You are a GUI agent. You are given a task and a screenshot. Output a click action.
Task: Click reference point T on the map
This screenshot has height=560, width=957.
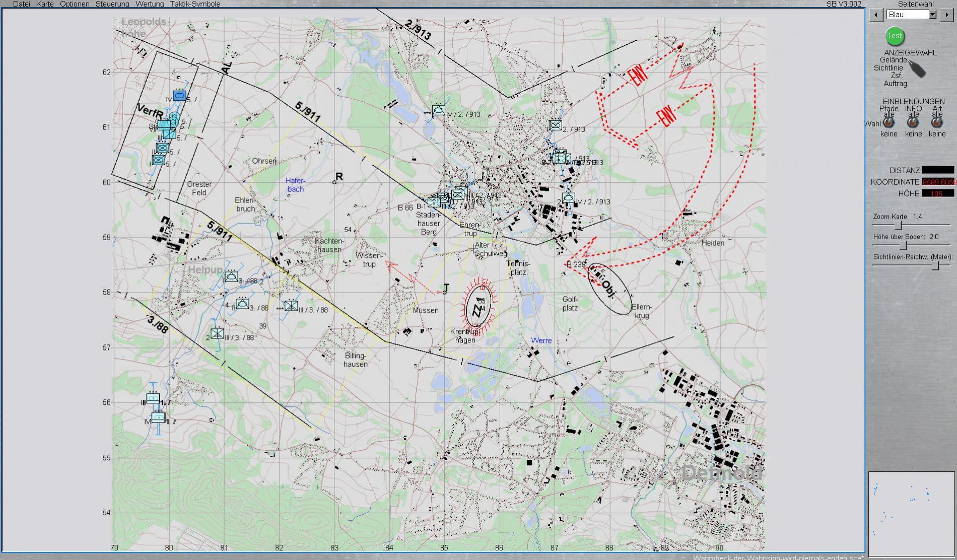pos(445,292)
